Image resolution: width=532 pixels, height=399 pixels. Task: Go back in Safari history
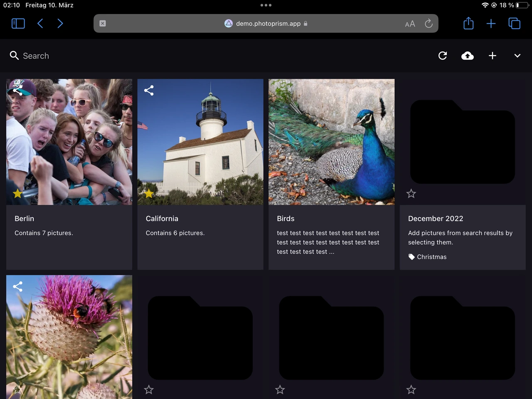[40, 24]
